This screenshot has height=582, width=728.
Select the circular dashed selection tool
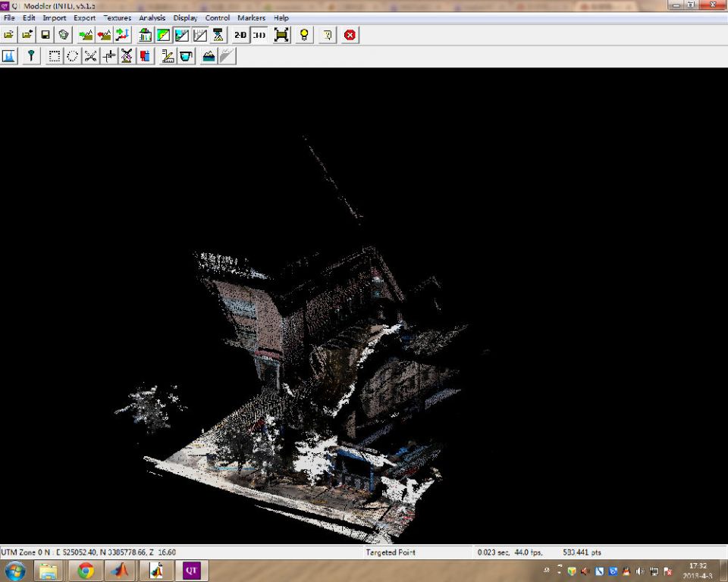pyautogui.click(x=73, y=56)
